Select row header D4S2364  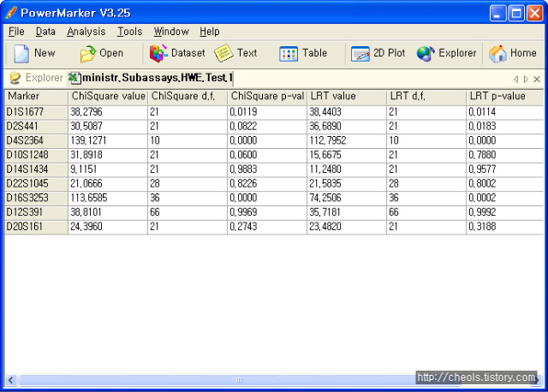click(x=36, y=141)
